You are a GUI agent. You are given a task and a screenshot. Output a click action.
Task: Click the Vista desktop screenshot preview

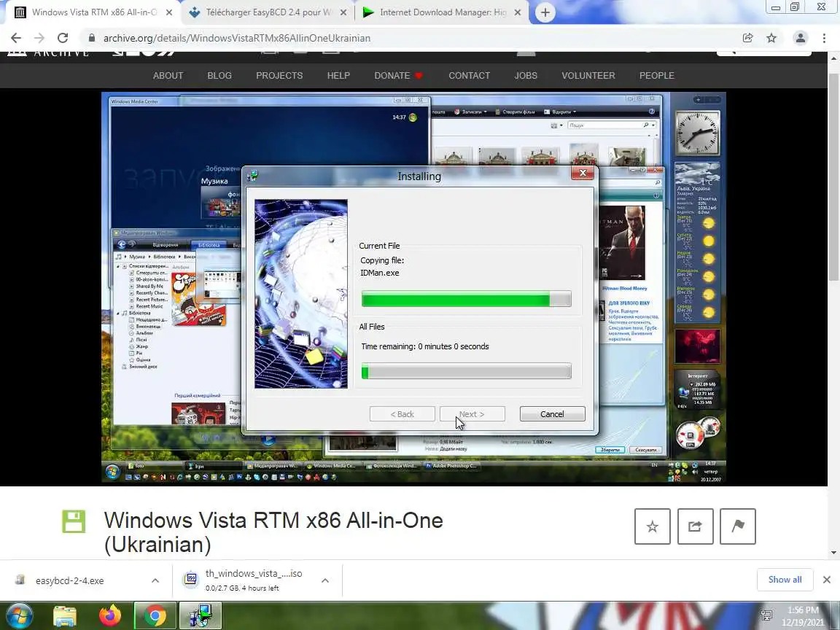pyautogui.click(x=413, y=289)
